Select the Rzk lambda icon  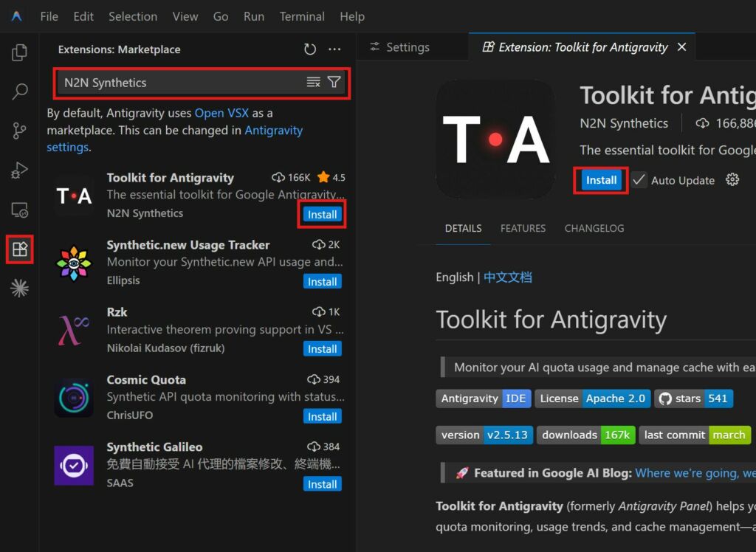pos(74,331)
